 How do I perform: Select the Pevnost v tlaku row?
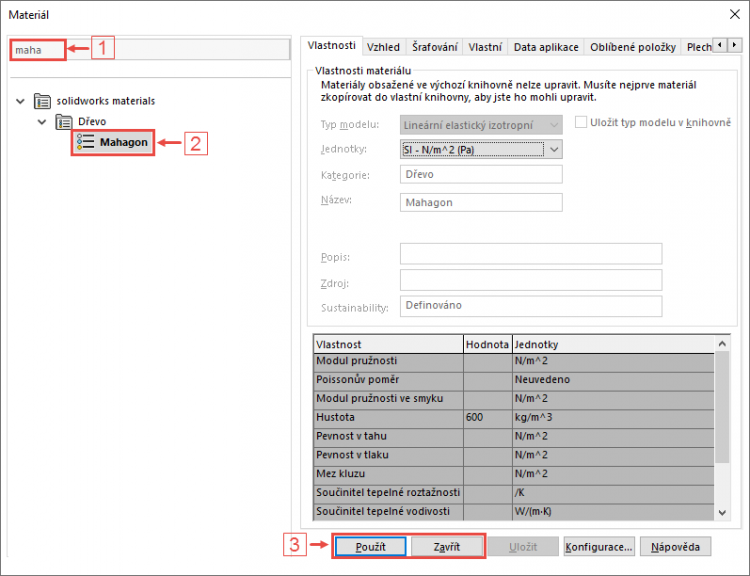click(514, 455)
